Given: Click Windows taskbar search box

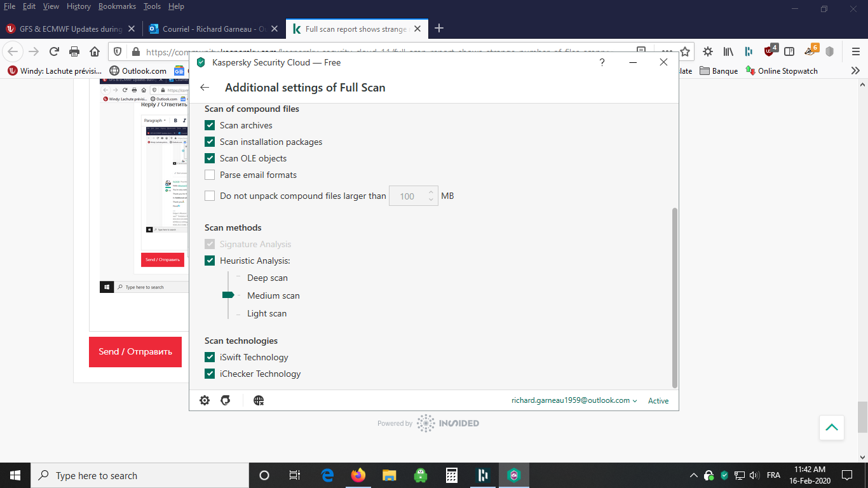Looking at the screenshot, I should [x=139, y=475].
